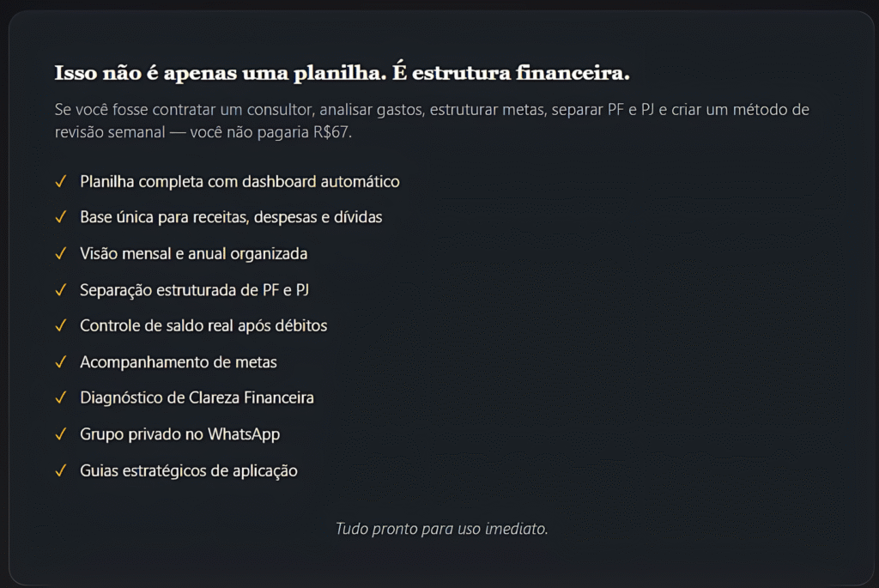Click the checkmark before "Guias estratégicos de aplicação"

(61, 470)
